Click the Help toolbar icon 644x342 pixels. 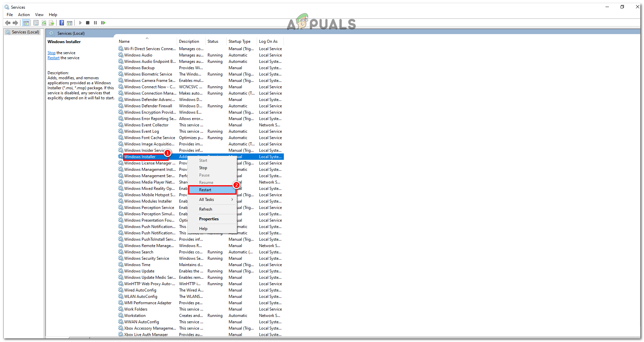62,23
